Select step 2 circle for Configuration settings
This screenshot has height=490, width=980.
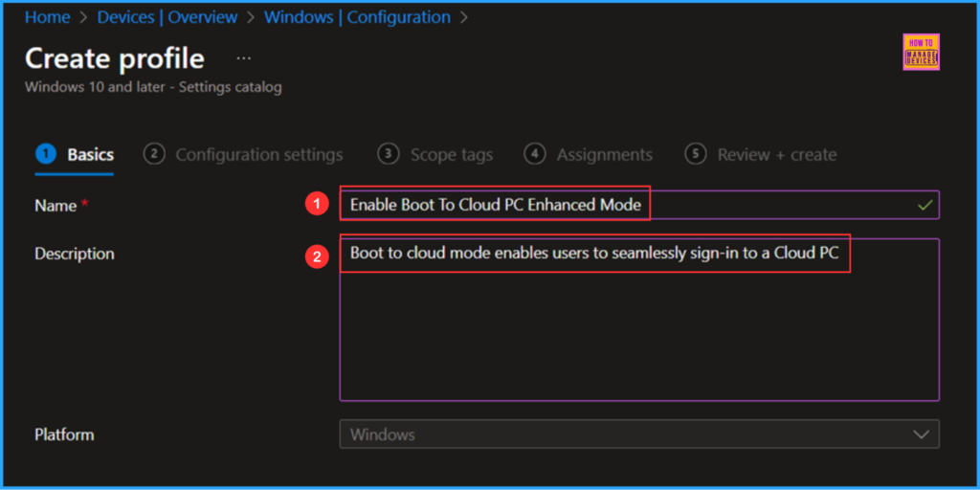pyautogui.click(x=154, y=154)
